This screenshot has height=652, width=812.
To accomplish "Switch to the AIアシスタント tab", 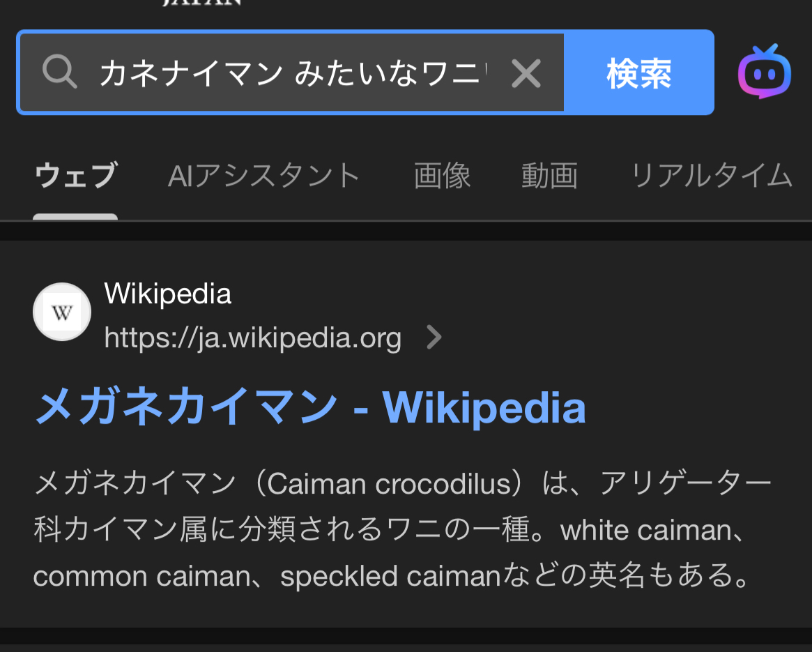I will (264, 176).
